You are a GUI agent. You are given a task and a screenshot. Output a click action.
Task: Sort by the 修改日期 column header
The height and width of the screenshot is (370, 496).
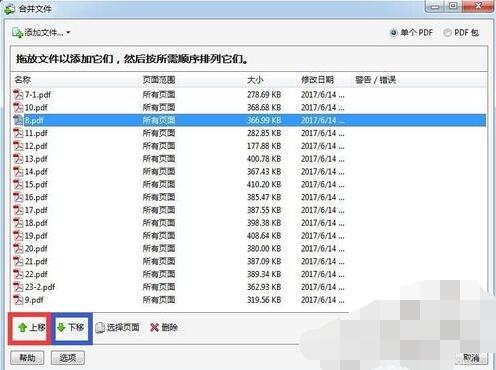pyautogui.click(x=317, y=80)
